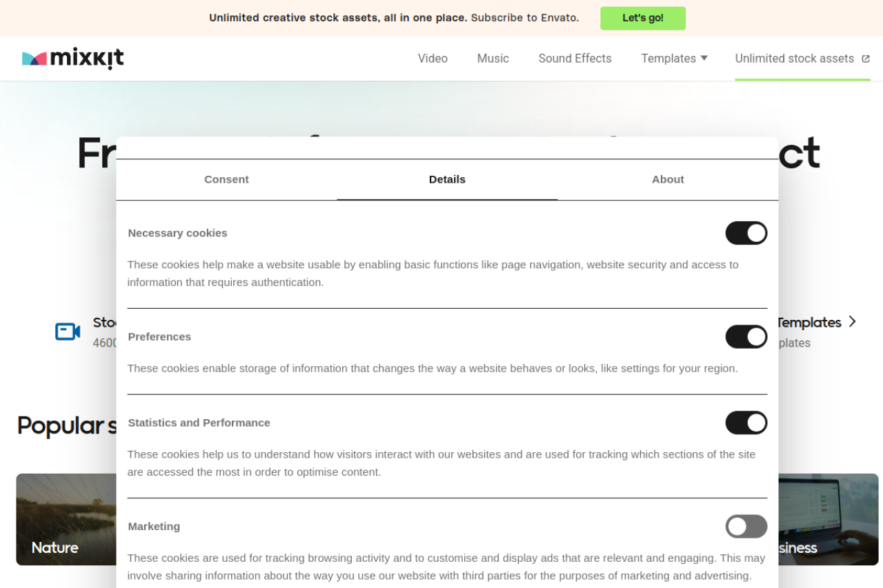Switch to the Consent tab
Screen dimensions: 883x588
pyautogui.click(x=226, y=179)
